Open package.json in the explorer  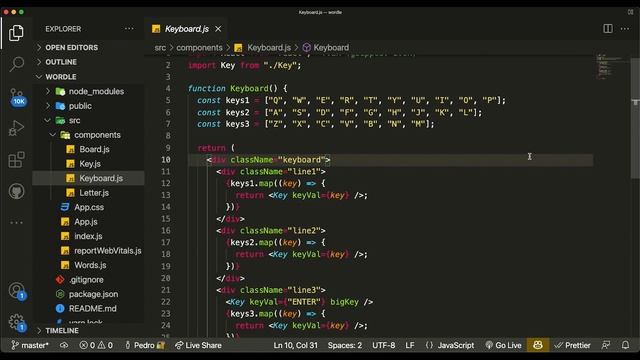88,294
